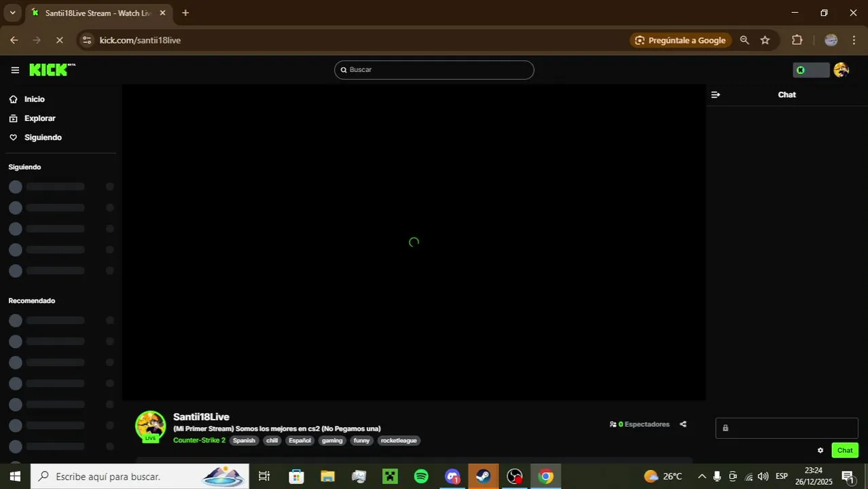Open Minecraft from the taskbar
The image size is (868, 489).
[390, 476]
